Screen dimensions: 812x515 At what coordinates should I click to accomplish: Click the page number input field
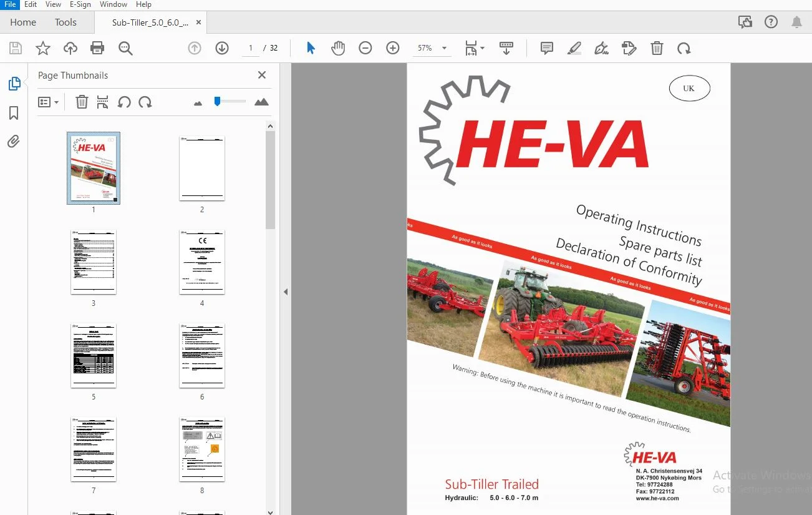point(251,48)
